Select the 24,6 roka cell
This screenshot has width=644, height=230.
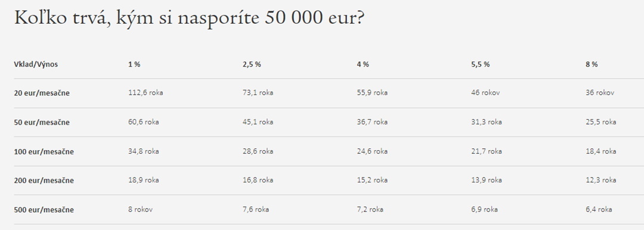[x=372, y=151]
